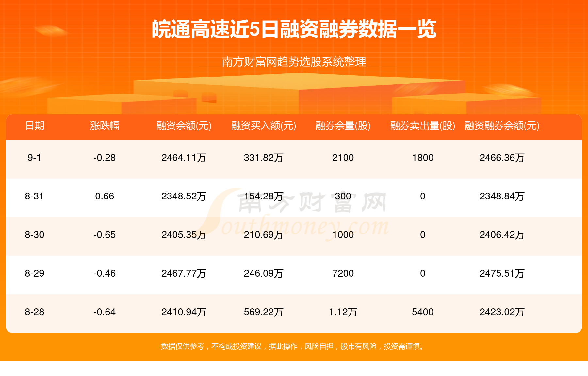Screen dimensions: 588x376
Task: Click the 日期 column header
Action: (x=35, y=126)
